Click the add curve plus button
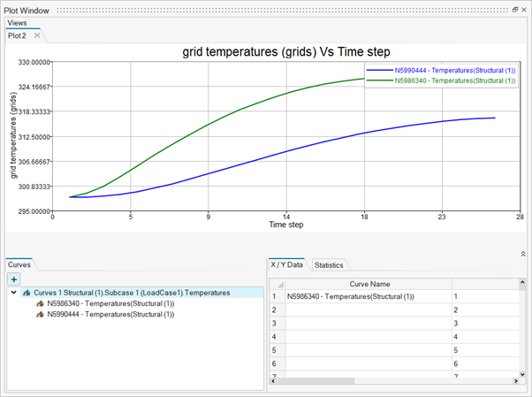The width and height of the screenshot is (532, 397). (14, 279)
